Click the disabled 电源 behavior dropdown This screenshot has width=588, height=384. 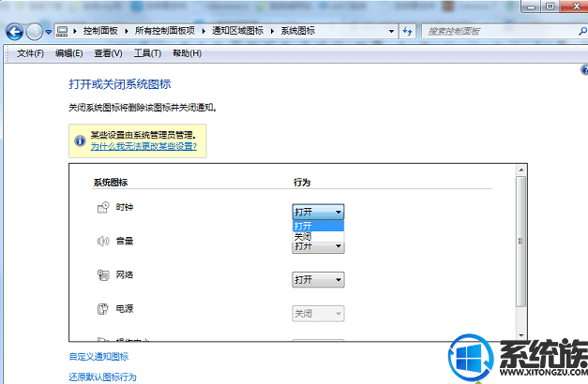coord(318,314)
